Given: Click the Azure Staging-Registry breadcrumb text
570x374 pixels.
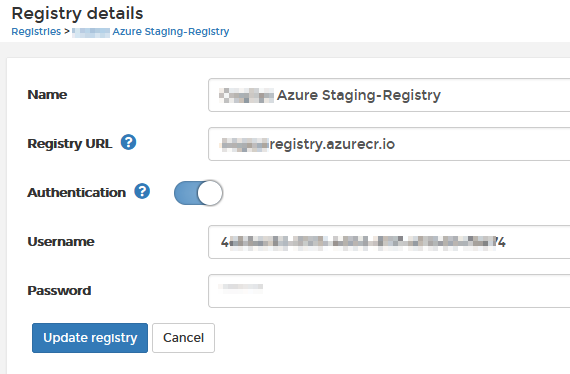Looking at the screenshot, I should point(170,32).
